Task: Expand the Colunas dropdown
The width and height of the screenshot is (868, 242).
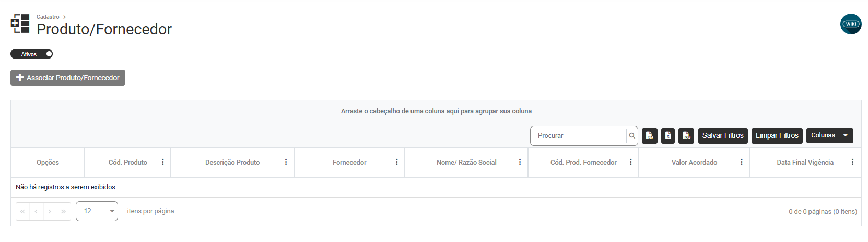Action: (829, 135)
